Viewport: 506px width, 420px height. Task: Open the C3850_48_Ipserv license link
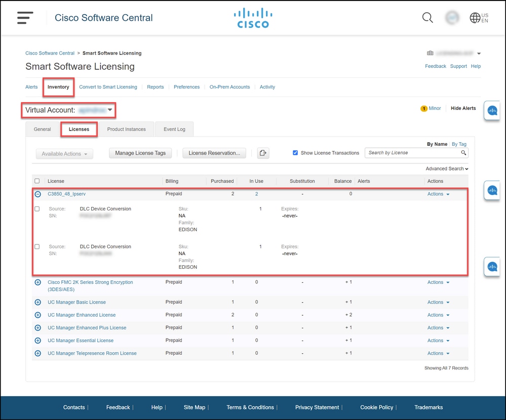point(66,194)
